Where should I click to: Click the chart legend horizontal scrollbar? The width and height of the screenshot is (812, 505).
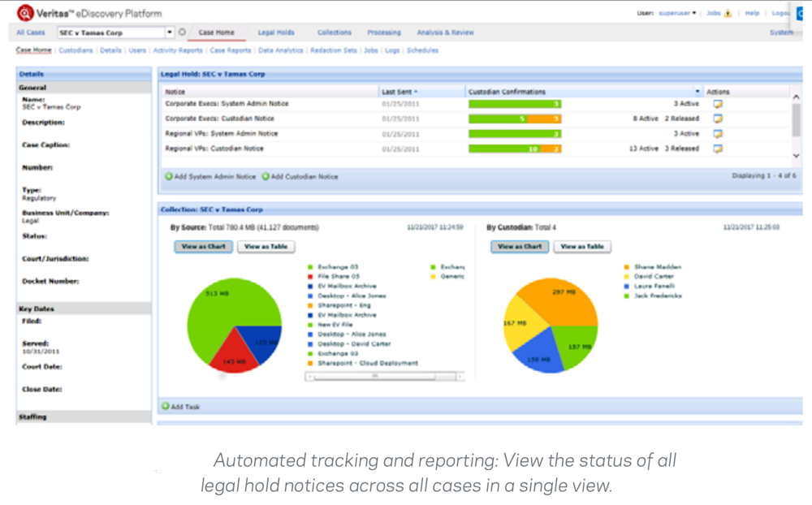[386, 376]
